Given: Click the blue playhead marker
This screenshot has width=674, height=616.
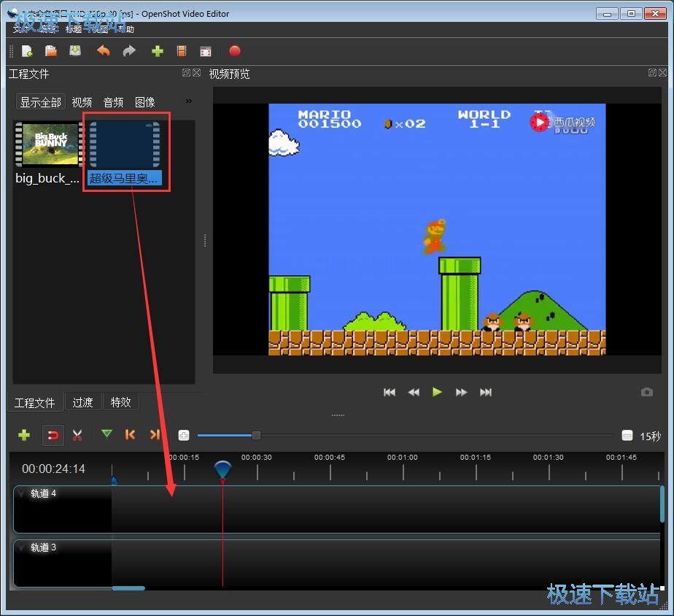Looking at the screenshot, I should [x=222, y=470].
